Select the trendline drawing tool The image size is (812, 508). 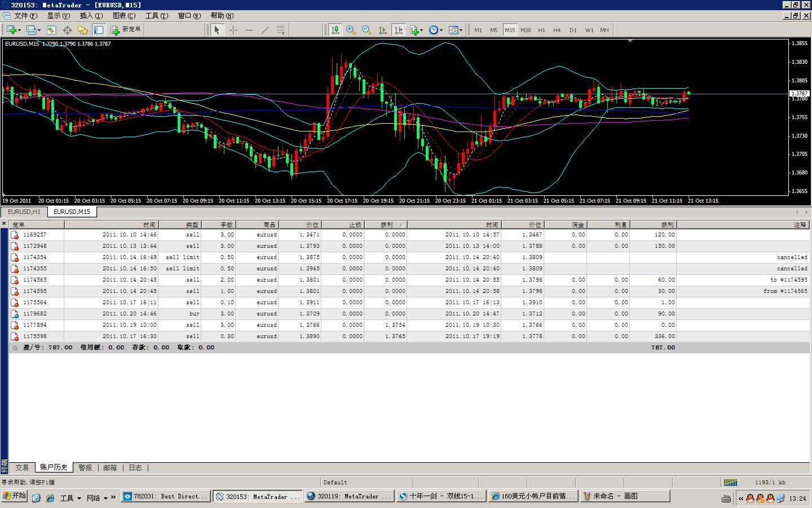tap(264, 30)
